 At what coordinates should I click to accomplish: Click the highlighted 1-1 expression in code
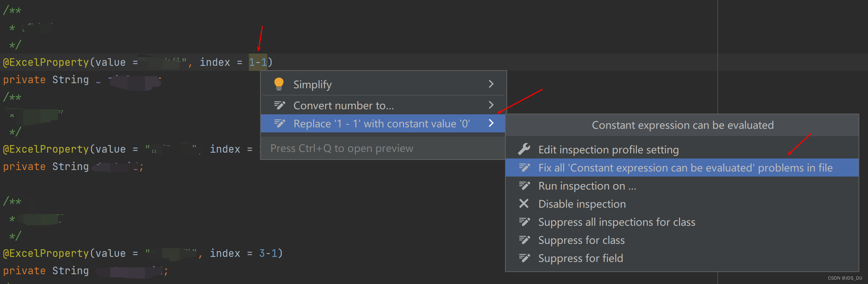tap(258, 62)
